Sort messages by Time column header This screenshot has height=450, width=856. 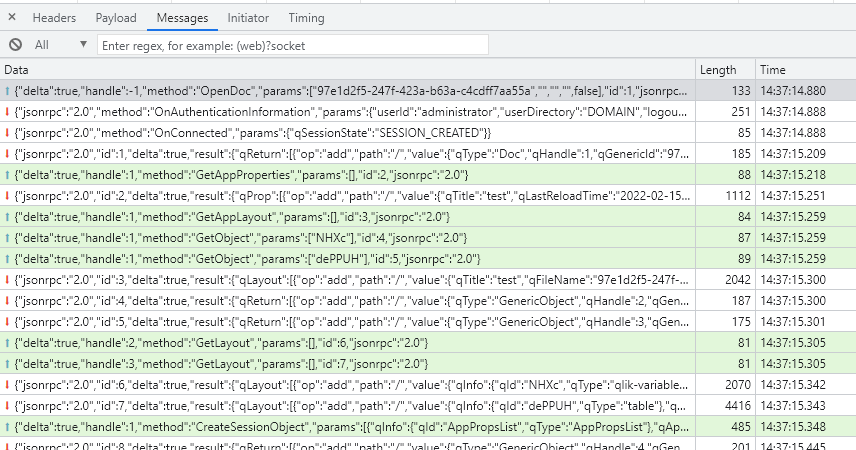(x=772, y=70)
